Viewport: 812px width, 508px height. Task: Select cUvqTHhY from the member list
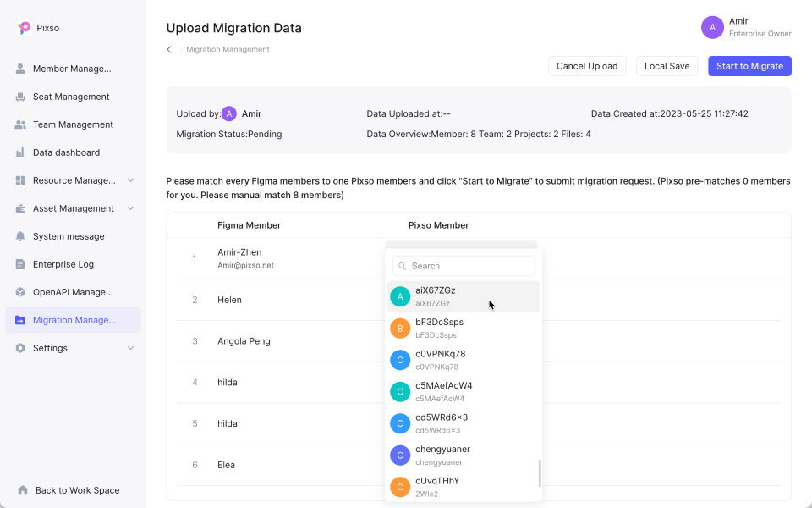tap(464, 487)
